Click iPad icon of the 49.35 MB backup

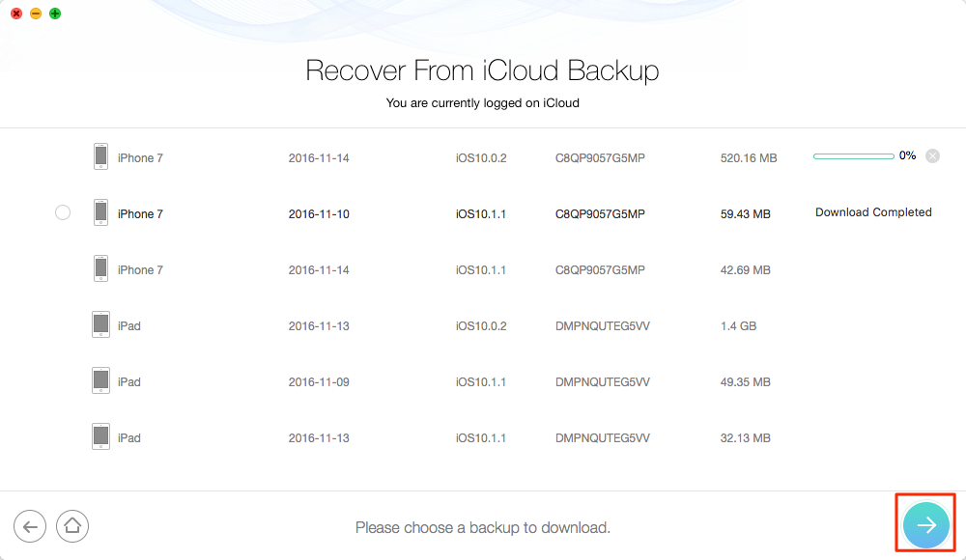[x=100, y=380]
